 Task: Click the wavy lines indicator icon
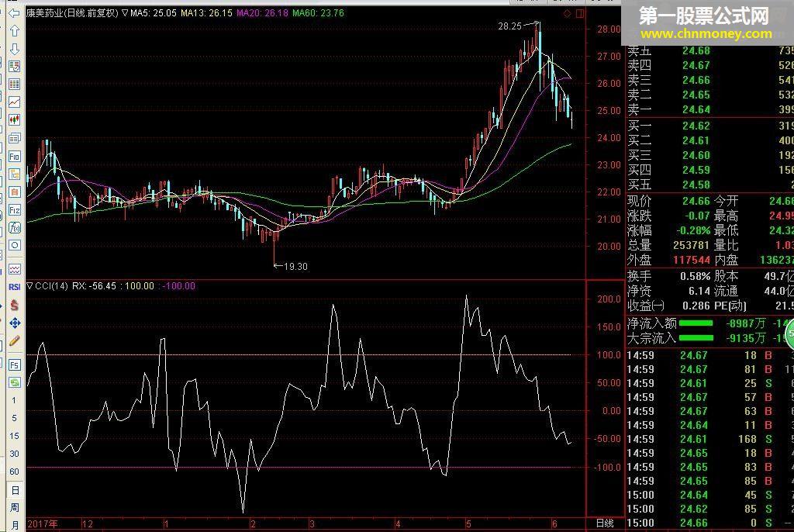pos(14,269)
